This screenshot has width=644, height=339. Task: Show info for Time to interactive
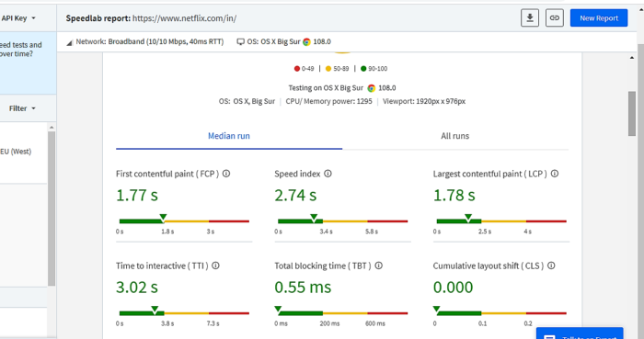tap(215, 266)
